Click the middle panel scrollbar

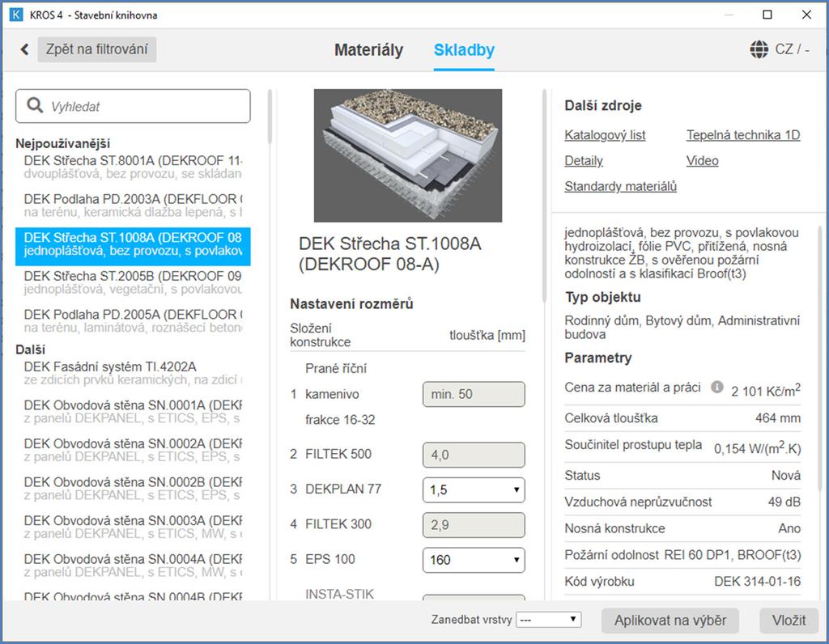pos(544,197)
